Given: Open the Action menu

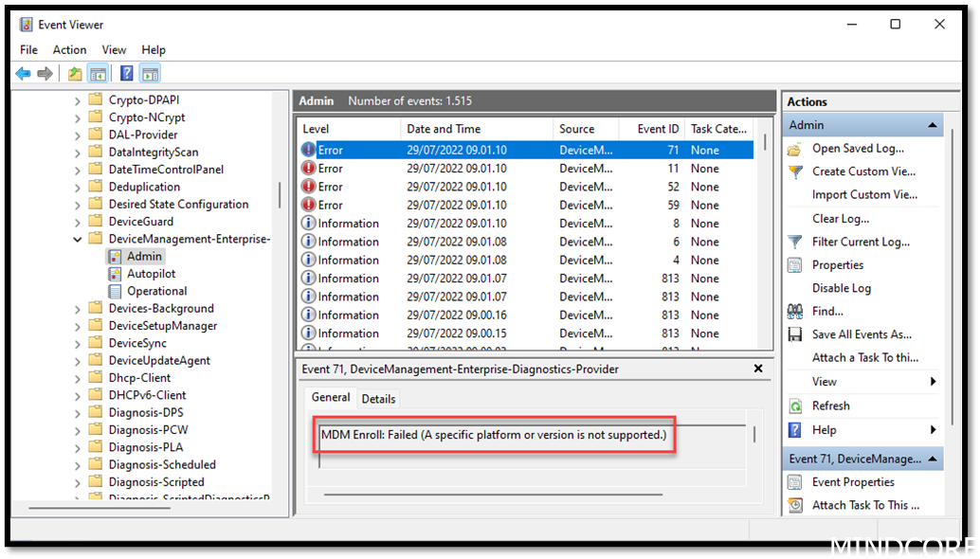Looking at the screenshot, I should [69, 49].
